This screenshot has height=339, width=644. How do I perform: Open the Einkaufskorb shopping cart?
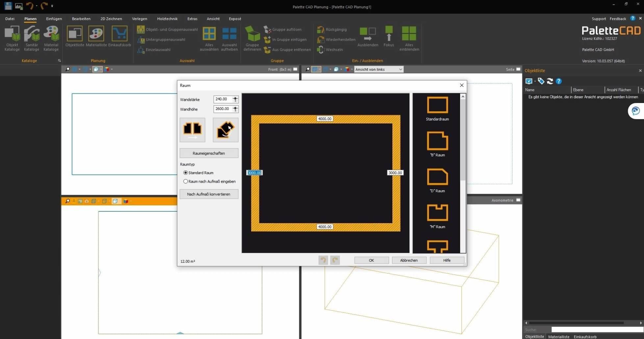coord(119,36)
